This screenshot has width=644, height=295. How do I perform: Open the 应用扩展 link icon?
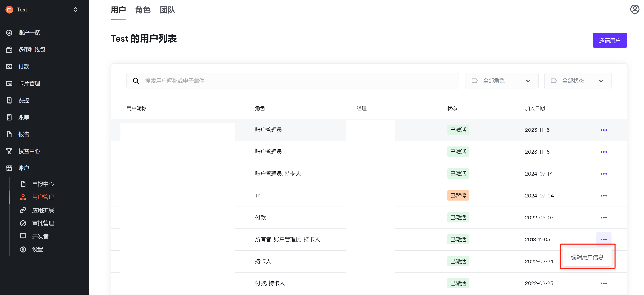tap(23, 210)
